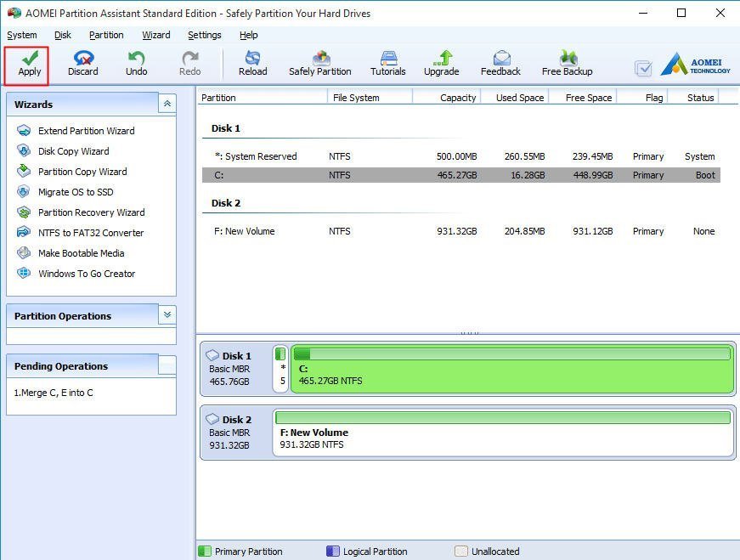Click the Disk 2 heading in partition list

click(226, 203)
